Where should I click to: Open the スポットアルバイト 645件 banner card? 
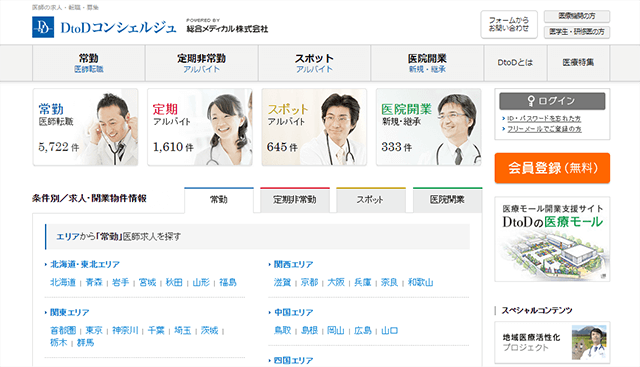click(314, 127)
